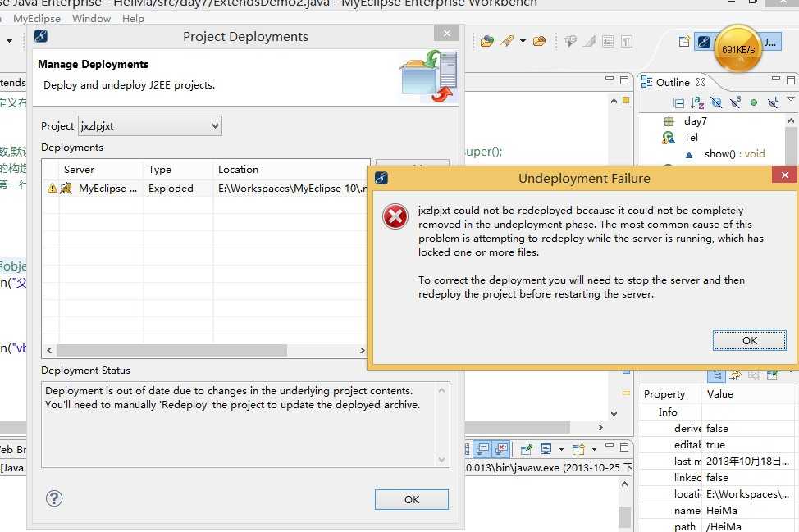Screen dimensions: 799x532
Task: Click the grayed annotation arrow toolbar icon
Action: [571, 41]
